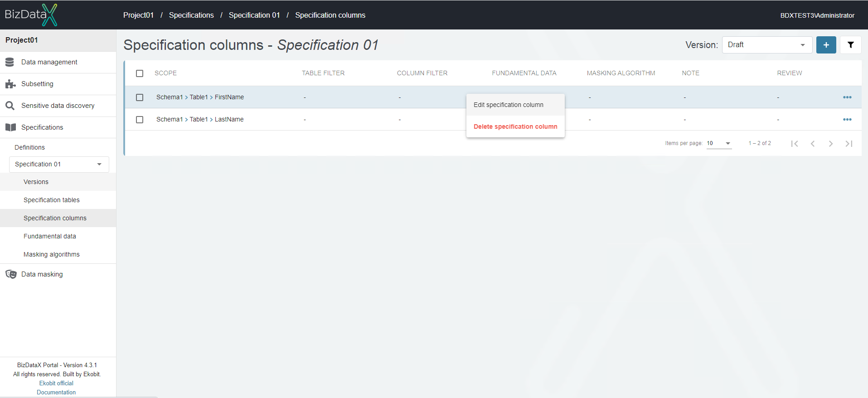Click the Project01 sidebar heading
Screen dimensions: 868x398
(22, 40)
